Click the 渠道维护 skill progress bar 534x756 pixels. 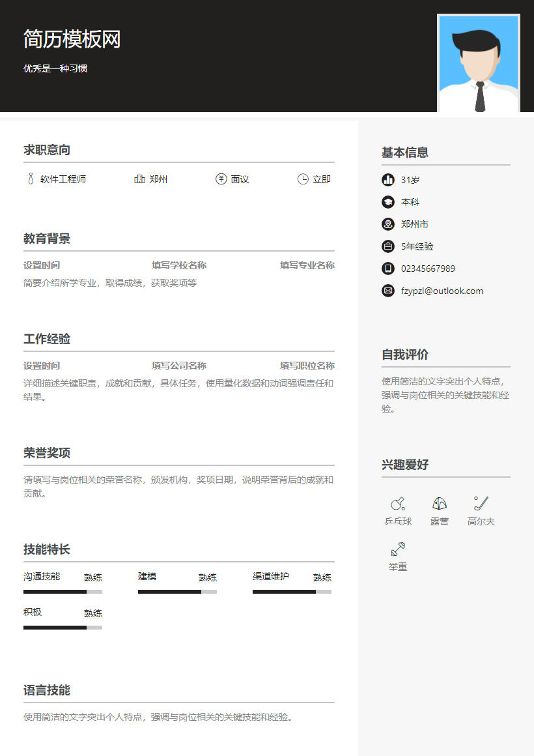pos(292,591)
